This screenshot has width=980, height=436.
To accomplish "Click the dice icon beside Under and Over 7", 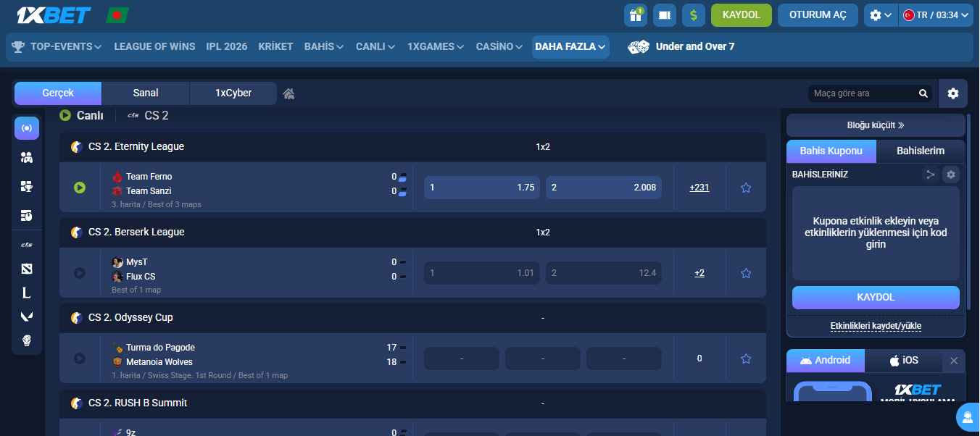I will 639,47.
